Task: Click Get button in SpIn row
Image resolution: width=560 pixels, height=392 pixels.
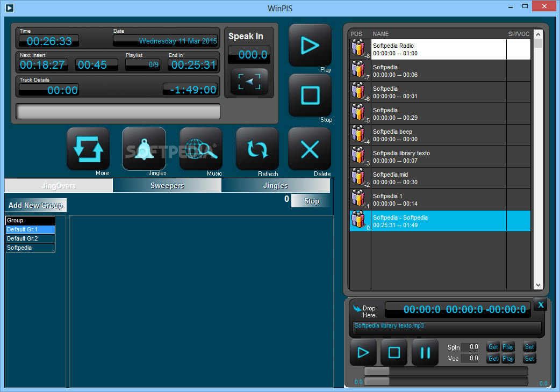Action: pyautogui.click(x=493, y=347)
